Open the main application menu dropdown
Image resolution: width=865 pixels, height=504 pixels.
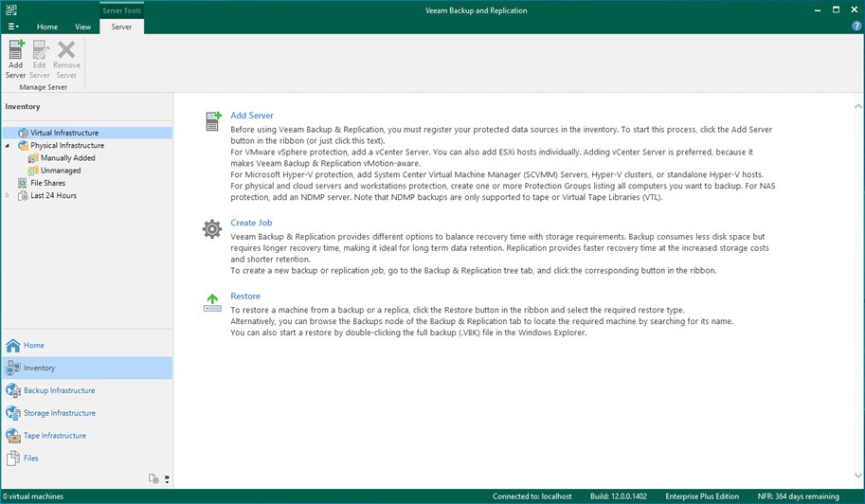pyautogui.click(x=13, y=27)
